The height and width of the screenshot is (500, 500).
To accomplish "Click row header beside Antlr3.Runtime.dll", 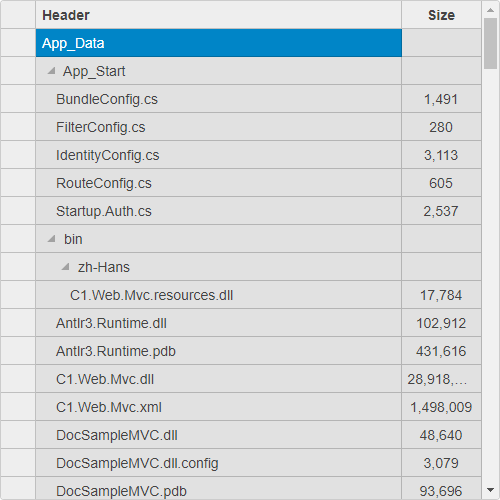I will (18, 323).
